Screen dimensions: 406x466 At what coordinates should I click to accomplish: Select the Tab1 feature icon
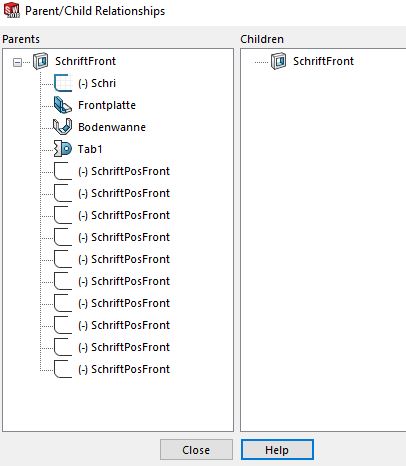tap(63, 149)
